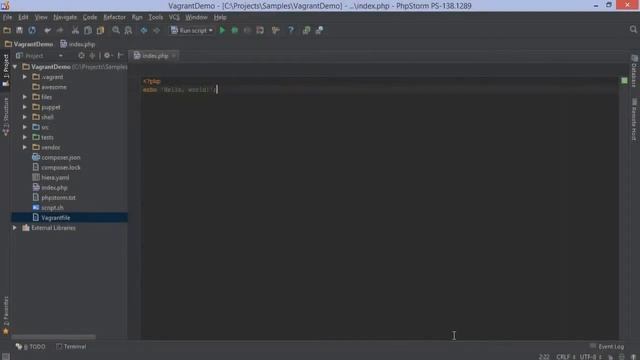
Task: Expand External Libraries node
Action: pos(15,228)
